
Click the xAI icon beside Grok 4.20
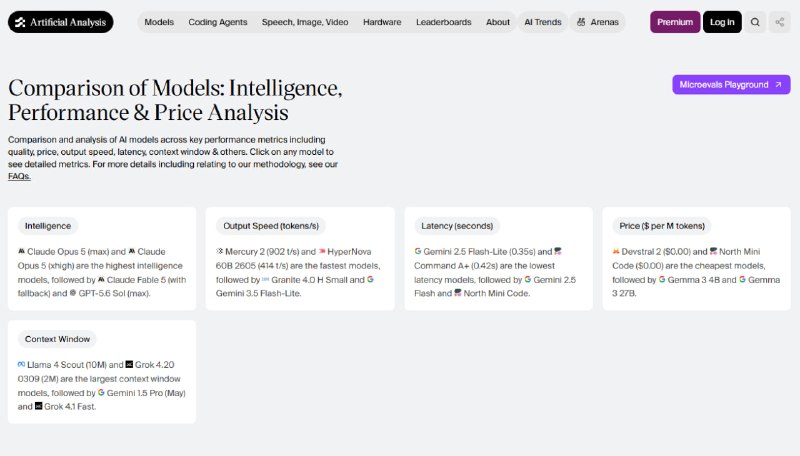pos(129,365)
